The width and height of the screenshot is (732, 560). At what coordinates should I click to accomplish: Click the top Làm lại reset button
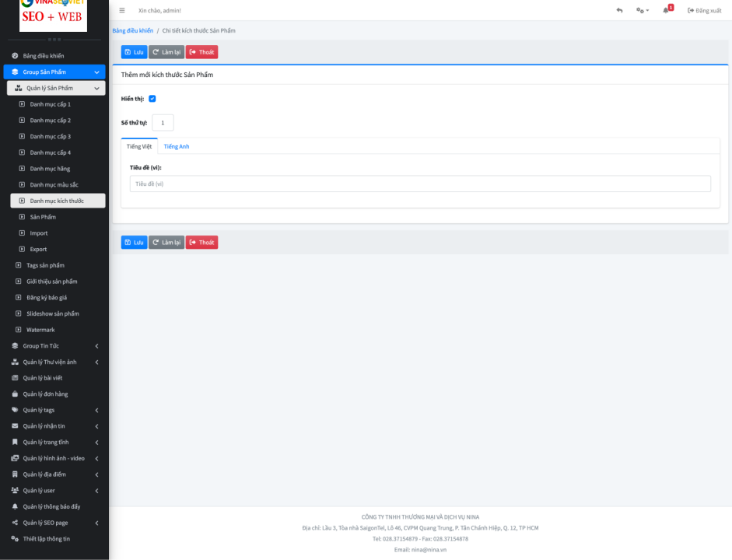166,52
